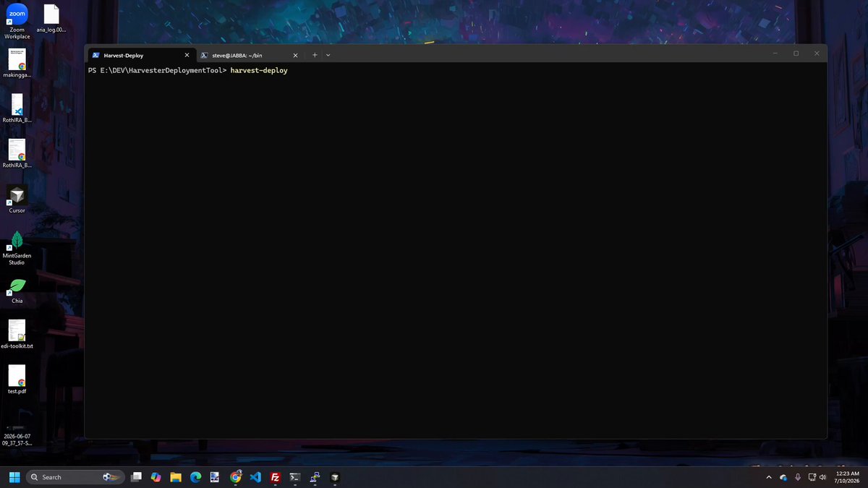Open the terminal new-tab dropdown menu
Screen dimensions: 868x488
pyautogui.click(x=328, y=55)
